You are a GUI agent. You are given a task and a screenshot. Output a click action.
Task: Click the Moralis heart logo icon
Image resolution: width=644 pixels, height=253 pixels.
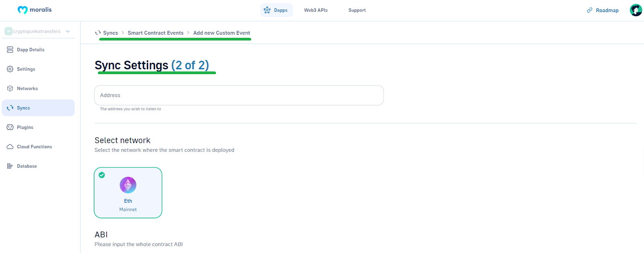[23, 10]
